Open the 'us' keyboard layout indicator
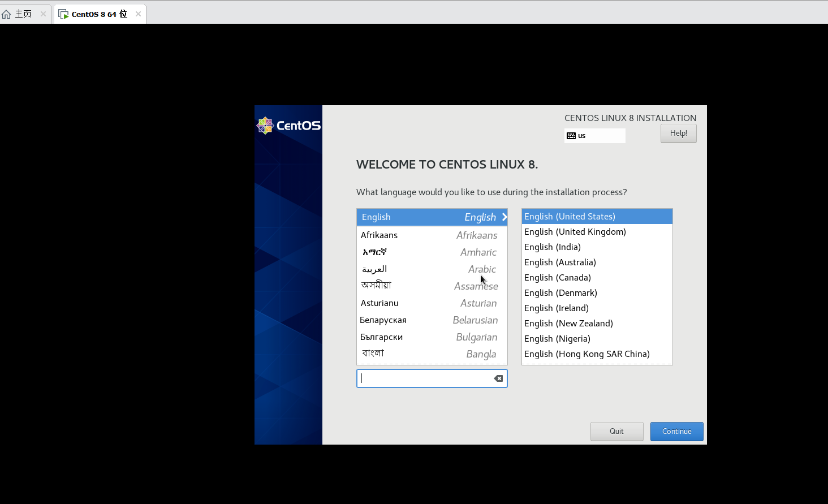The image size is (828, 504). [x=594, y=136]
